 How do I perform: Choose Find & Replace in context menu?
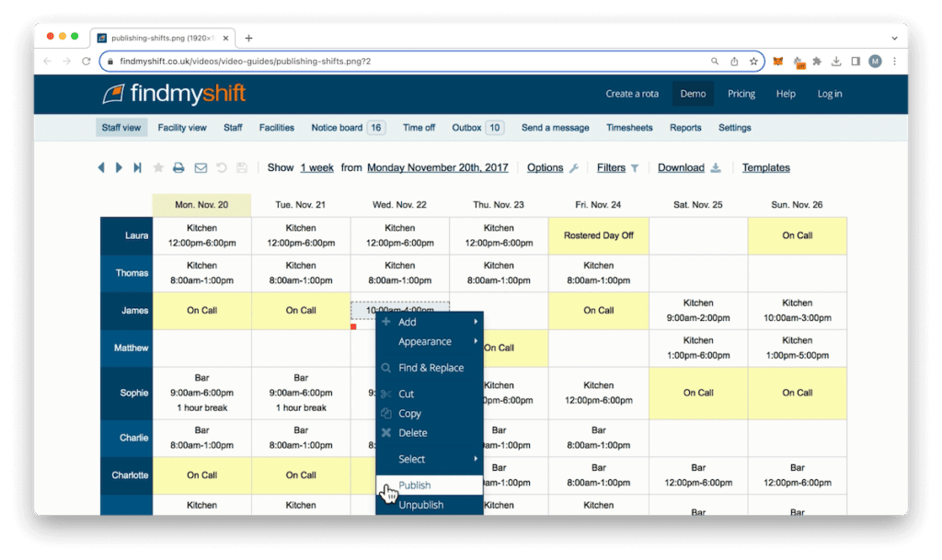pyautogui.click(x=430, y=367)
